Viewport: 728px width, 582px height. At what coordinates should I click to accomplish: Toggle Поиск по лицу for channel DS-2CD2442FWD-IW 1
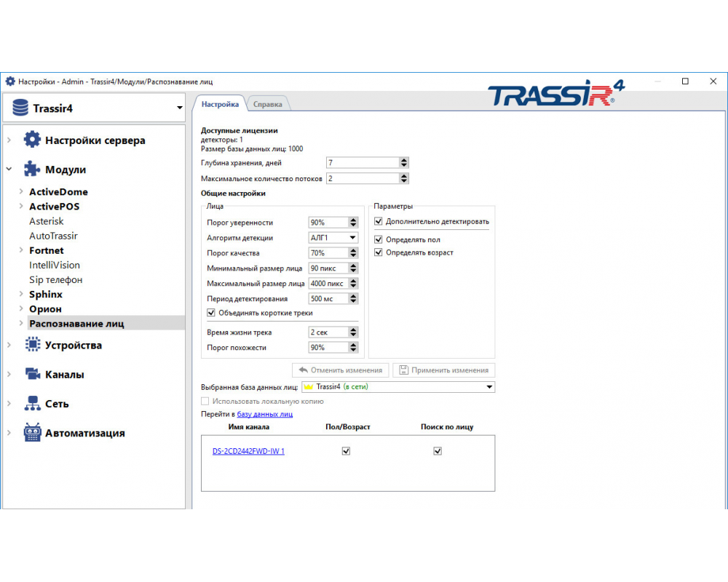438,451
